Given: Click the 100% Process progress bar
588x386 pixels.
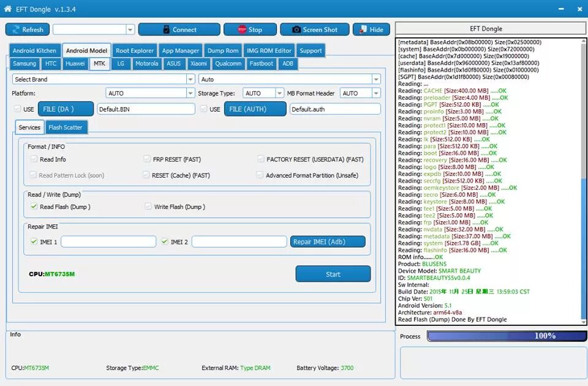Looking at the screenshot, I should click(x=507, y=336).
